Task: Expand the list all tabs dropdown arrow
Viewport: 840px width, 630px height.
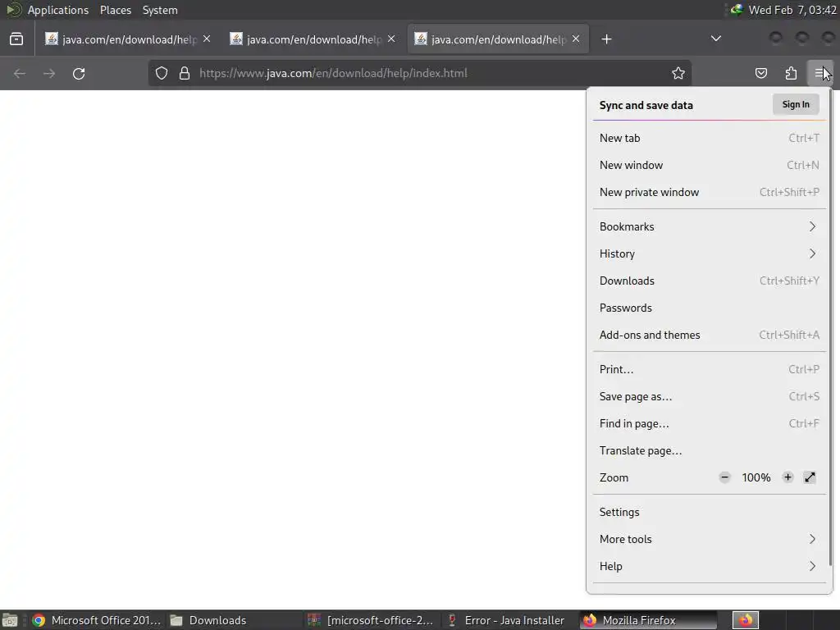Action: [x=715, y=39]
